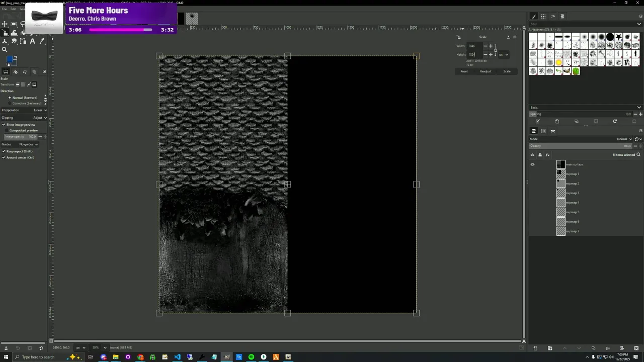Refresh the brushes list

pyautogui.click(x=615, y=121)
